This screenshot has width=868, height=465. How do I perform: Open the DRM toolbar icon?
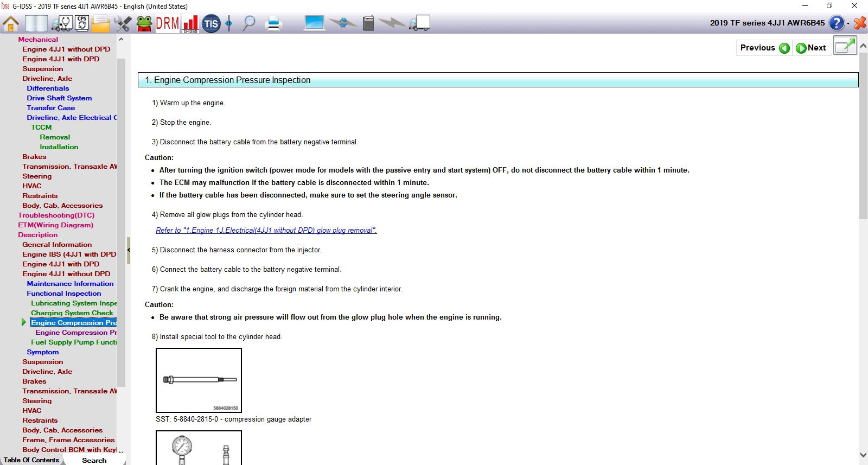[x=167, y=23]
